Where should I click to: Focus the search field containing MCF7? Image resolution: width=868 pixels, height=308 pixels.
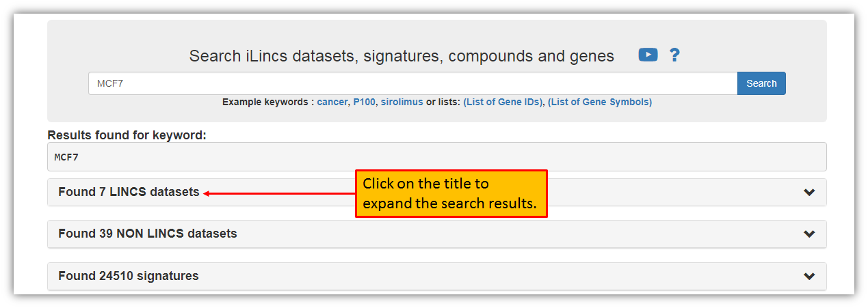pyautogui.click(x=412, y=83)
